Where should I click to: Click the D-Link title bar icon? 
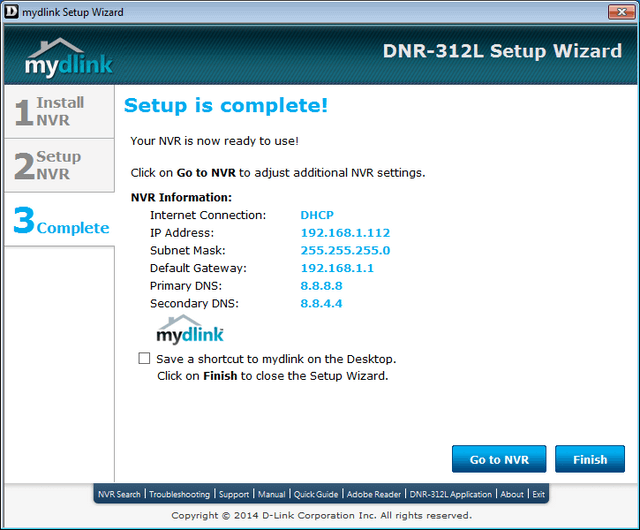[x=11, y=11]
